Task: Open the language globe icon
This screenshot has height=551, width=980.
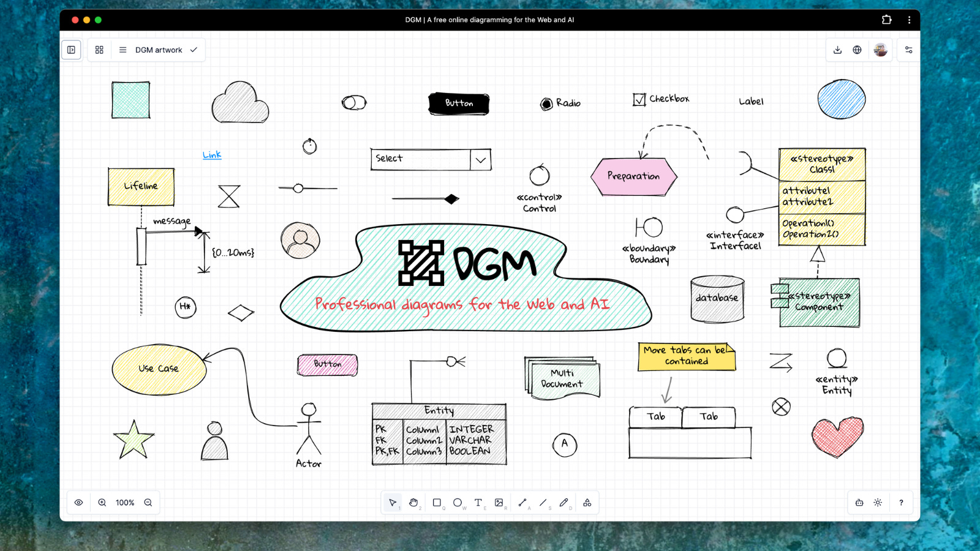Action: 858,50
